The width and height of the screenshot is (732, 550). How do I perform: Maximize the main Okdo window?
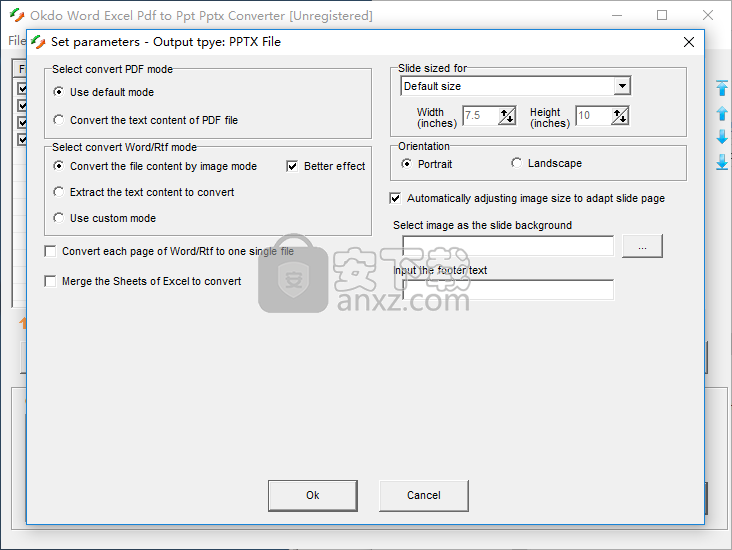(x=662, y=15)
